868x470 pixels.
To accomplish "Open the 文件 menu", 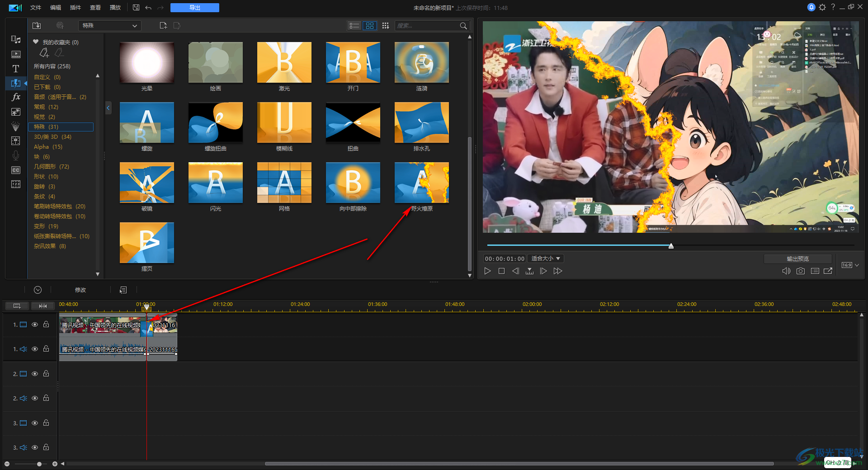I will pyautogui.click(x=36, y=8).
